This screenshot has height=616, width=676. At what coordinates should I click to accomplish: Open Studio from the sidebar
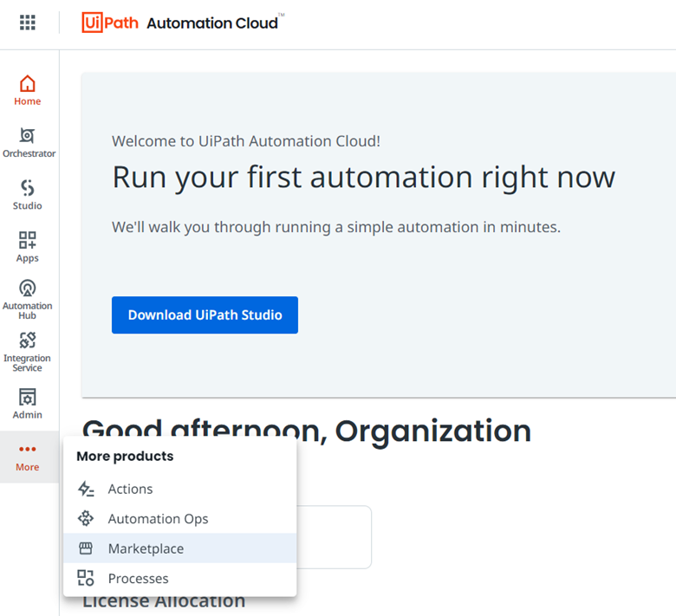28,195
